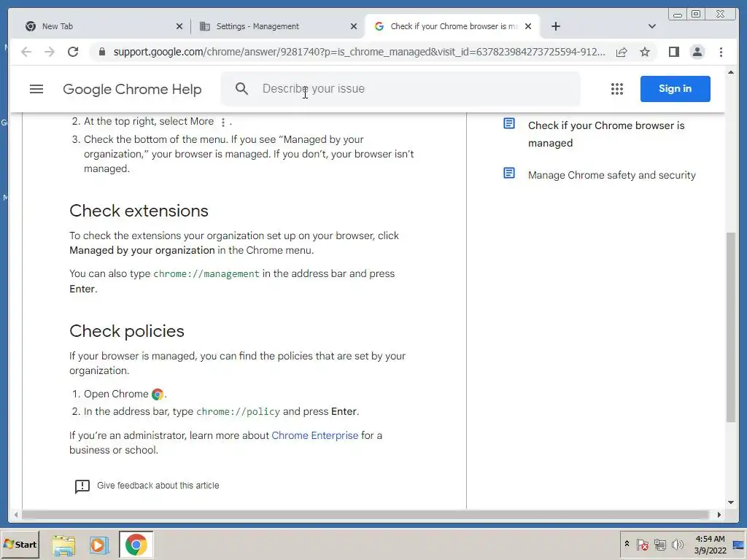This screenshot has height=560, width=747.
Task: Click the Check policies heading
Action: (x=127, y=331)
